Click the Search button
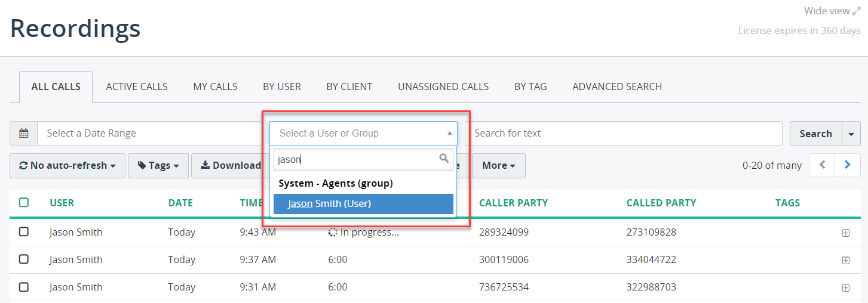The width and height of the screenshot is (868, 303). coord(815,134)
